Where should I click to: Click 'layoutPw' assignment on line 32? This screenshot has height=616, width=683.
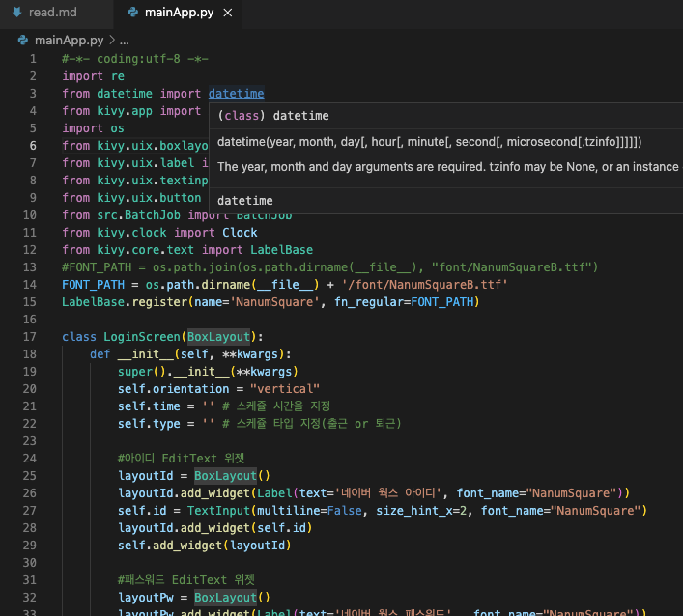pyautogui.click(x=146, y=598)
